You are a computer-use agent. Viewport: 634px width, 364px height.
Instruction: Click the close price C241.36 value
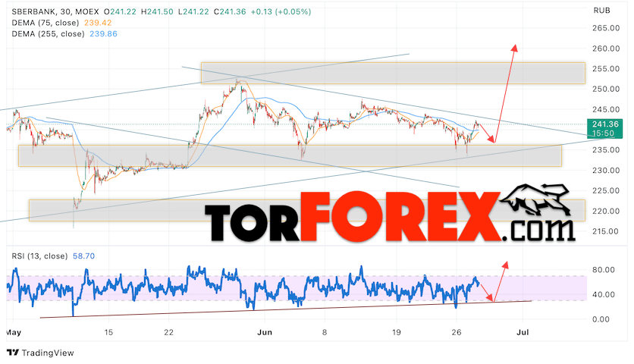point(230,11)
